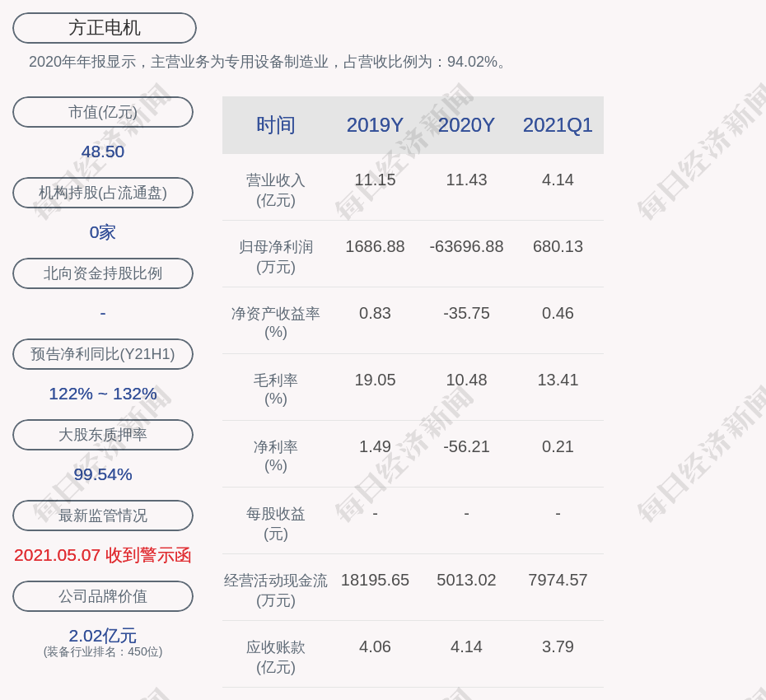The image size is (766, 700).
Task: Select cash flow value 5013.02
Action: click(x=466, y=580)
